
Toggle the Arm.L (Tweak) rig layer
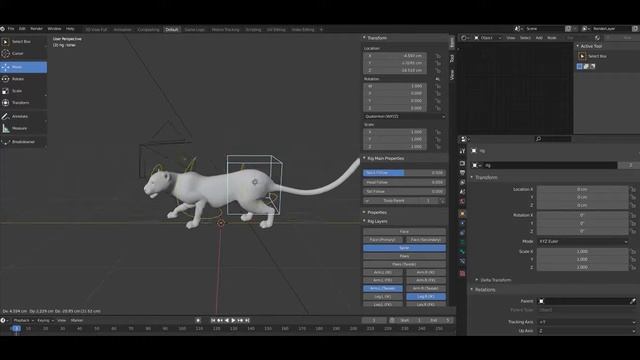point(383,288)
